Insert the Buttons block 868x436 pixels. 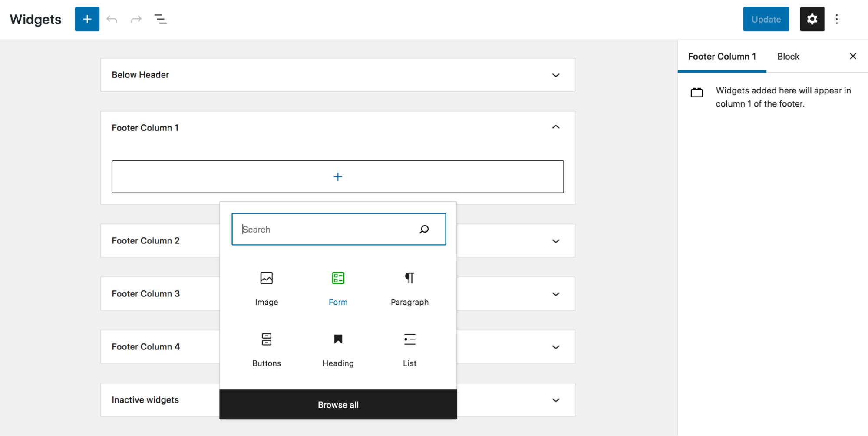(x=267, y=350)
